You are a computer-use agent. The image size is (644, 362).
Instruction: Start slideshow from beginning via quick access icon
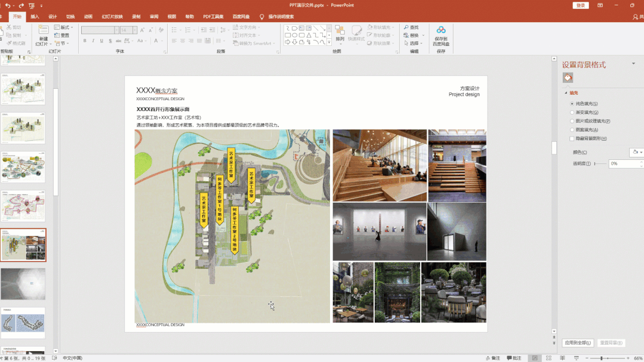(32, 5)
